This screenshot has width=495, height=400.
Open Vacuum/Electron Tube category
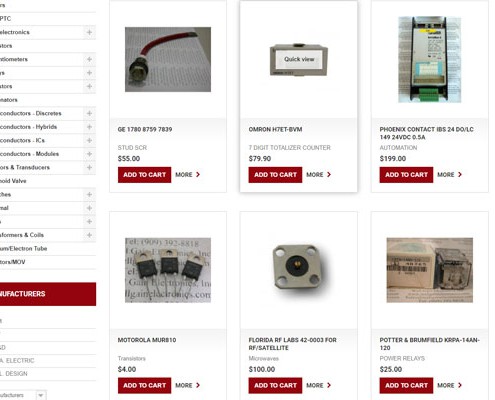click(x=23, y=249)
